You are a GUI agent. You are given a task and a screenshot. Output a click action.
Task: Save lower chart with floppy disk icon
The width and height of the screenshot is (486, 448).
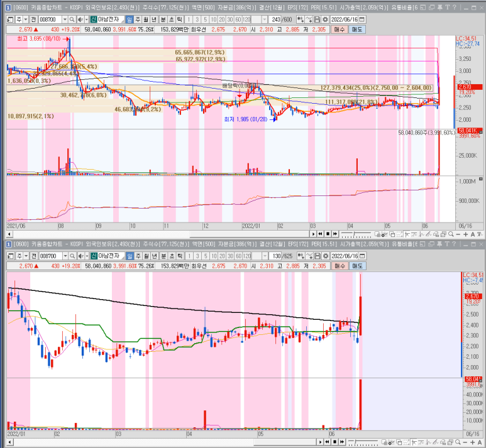tap(317, 256)
